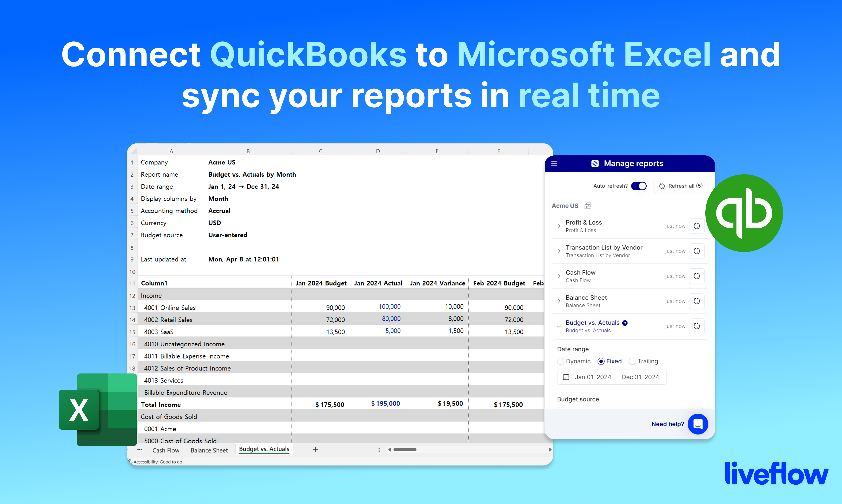Click the green QuickBooks logo
Image resolution: width=842 pixels, height=504 pixels.
[x=744, y=213]
